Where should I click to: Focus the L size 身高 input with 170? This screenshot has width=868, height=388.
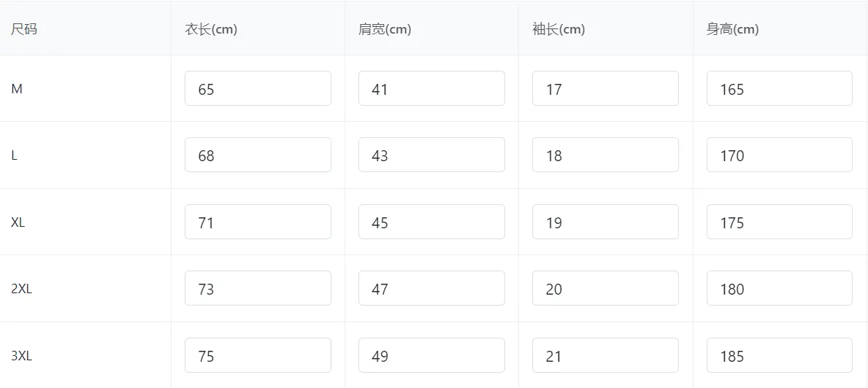coord(779,155)
